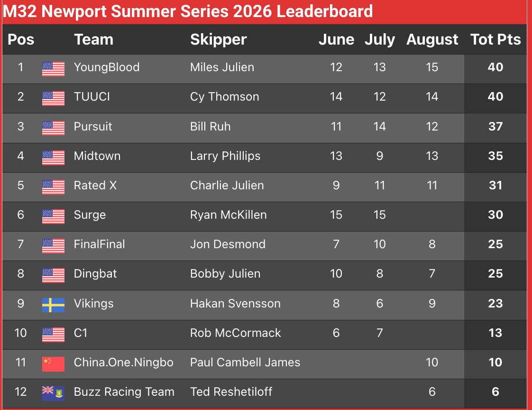The width and height of the screenshot is (532, 410).
Task: Select skipper Hakan Svensson
Action: pos(235,303)
